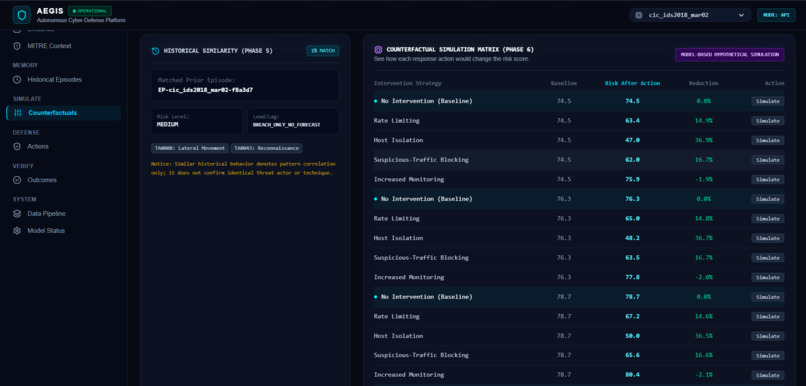Open the cic_ids2018_mar02 dataset dropdown
Screen dimensions: 806x386
[690, 15]
